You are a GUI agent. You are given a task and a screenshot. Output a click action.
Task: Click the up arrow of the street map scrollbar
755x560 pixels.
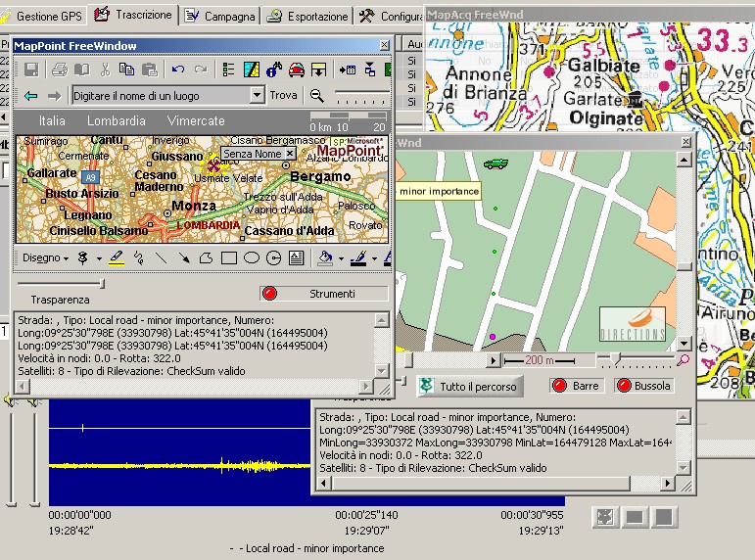tap(684, 160)
